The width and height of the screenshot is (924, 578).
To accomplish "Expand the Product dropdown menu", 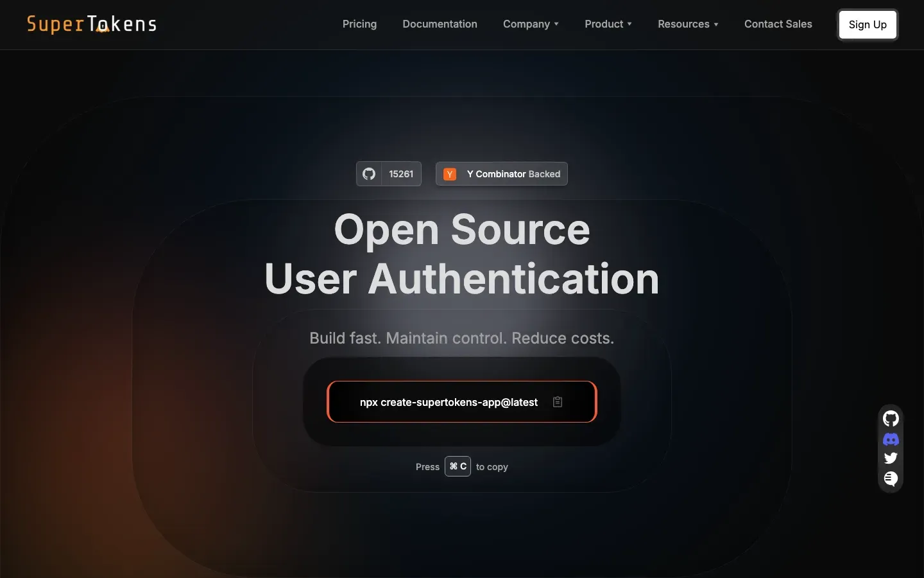I will coord(608,24).
